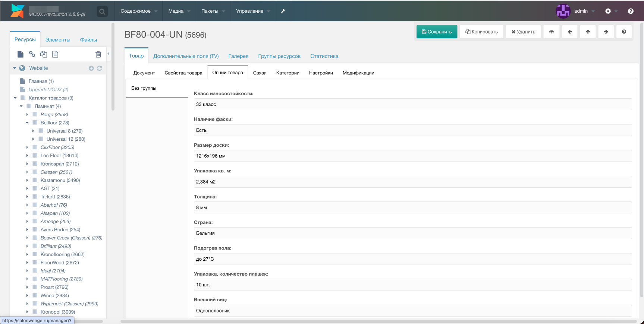Open the Статистика tab

click(x=324, y=56)
